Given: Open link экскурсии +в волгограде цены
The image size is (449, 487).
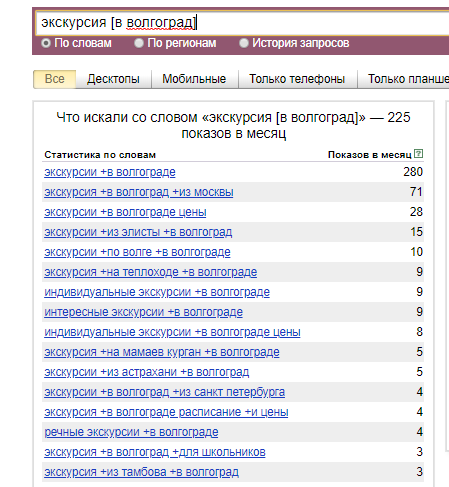Looking at the screenshot, I should (x=125, y=212).
